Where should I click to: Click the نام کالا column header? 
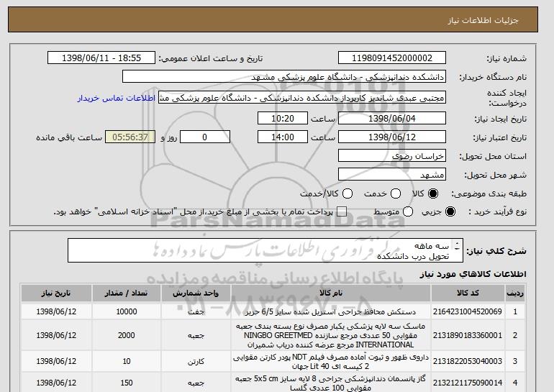click(x=331, y=293)
